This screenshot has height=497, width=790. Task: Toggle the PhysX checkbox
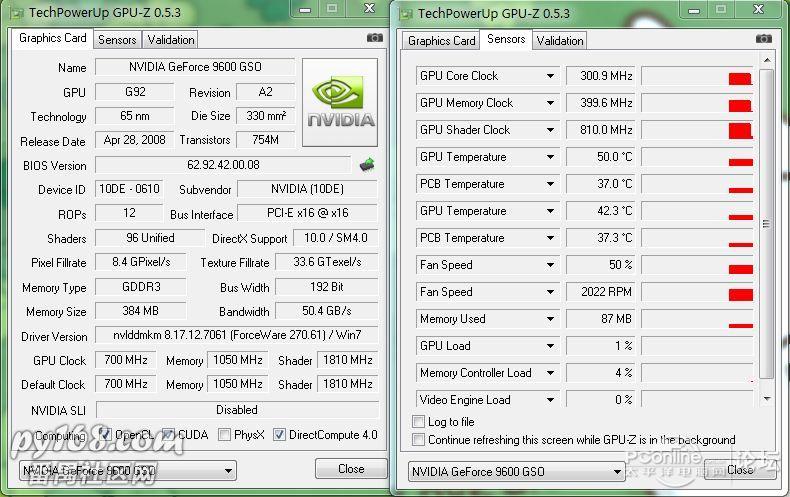[x=225, y=434]
